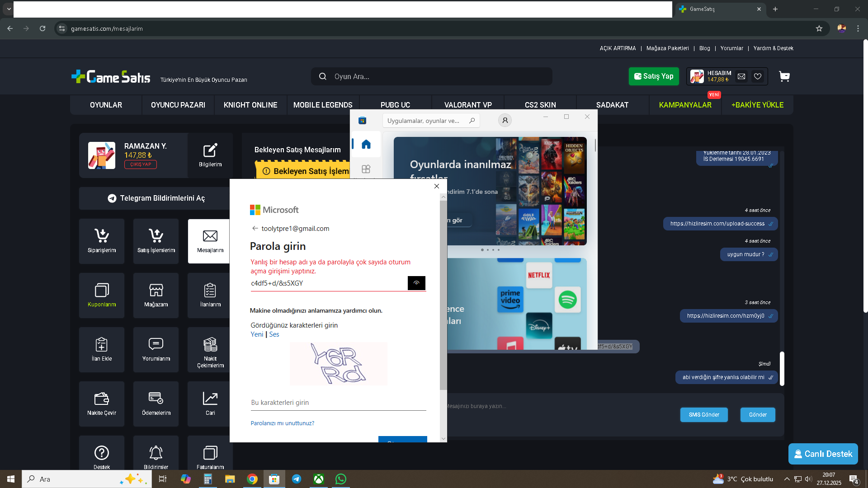Open Kuponlarım coupons tile
Screen dimensions: 868x488
(x=102, y=296)
